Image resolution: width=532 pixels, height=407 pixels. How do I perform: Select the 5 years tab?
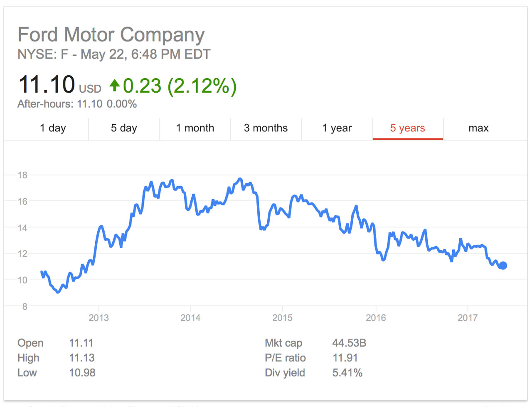pyautogui.click(x=408, y=128)
